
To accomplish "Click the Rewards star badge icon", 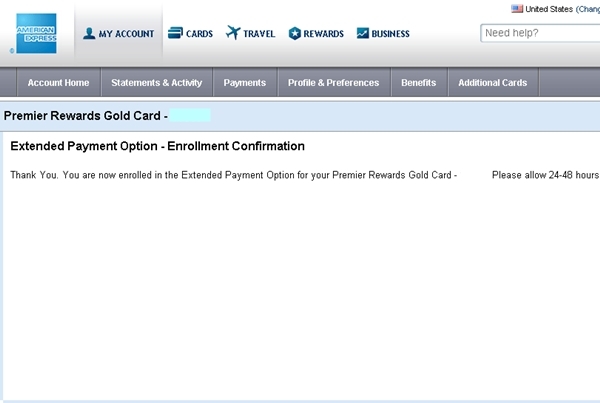I will (x=295, y=33).
